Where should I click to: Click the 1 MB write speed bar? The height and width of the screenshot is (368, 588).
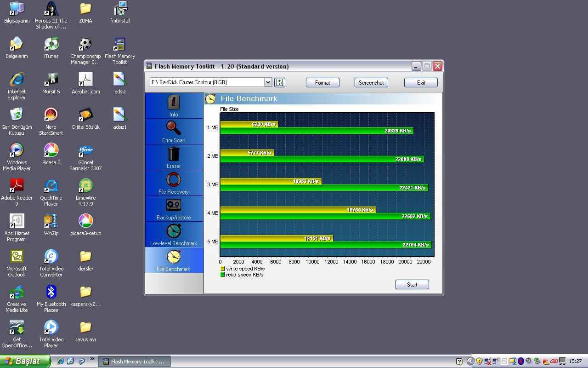(249, 124)
